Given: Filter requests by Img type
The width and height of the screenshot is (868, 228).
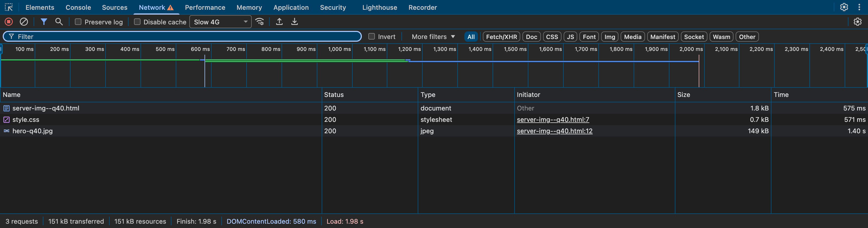Looking at the screenshot, I should coord(609,37).
